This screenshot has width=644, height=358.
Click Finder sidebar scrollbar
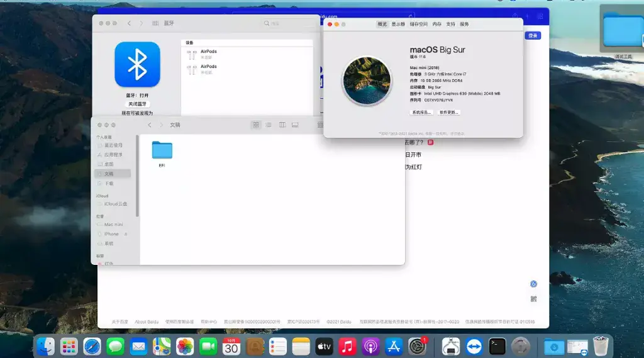pyautogui.click(x=137, y=176)
